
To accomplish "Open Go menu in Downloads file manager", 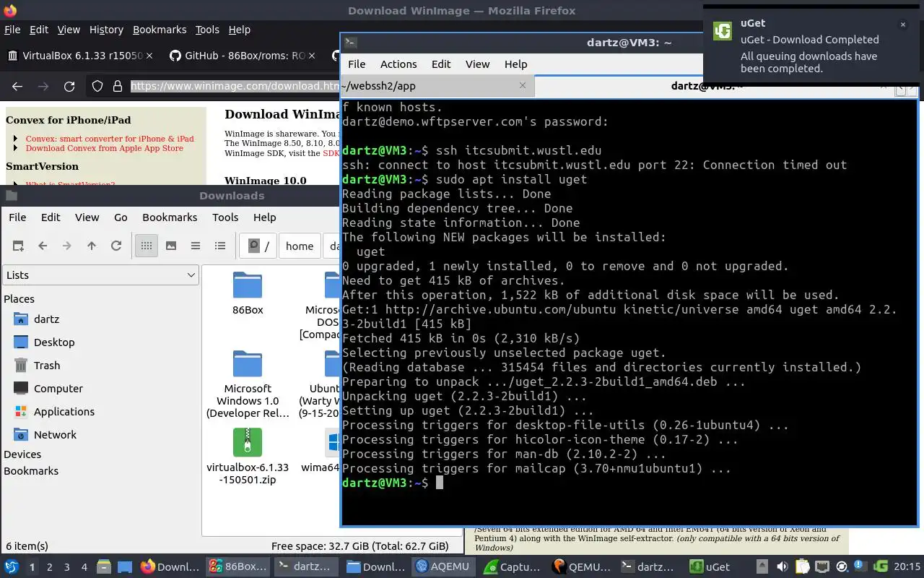I will tap(121, 217).
